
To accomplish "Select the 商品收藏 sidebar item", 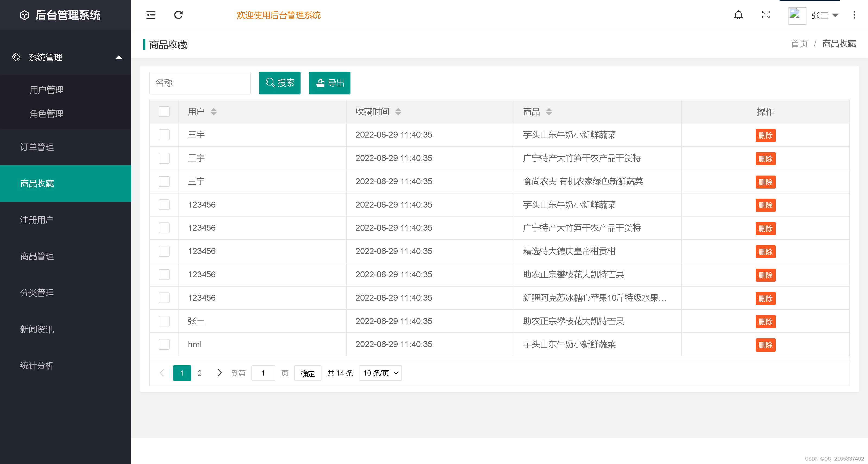I will [x=65, y=183].
